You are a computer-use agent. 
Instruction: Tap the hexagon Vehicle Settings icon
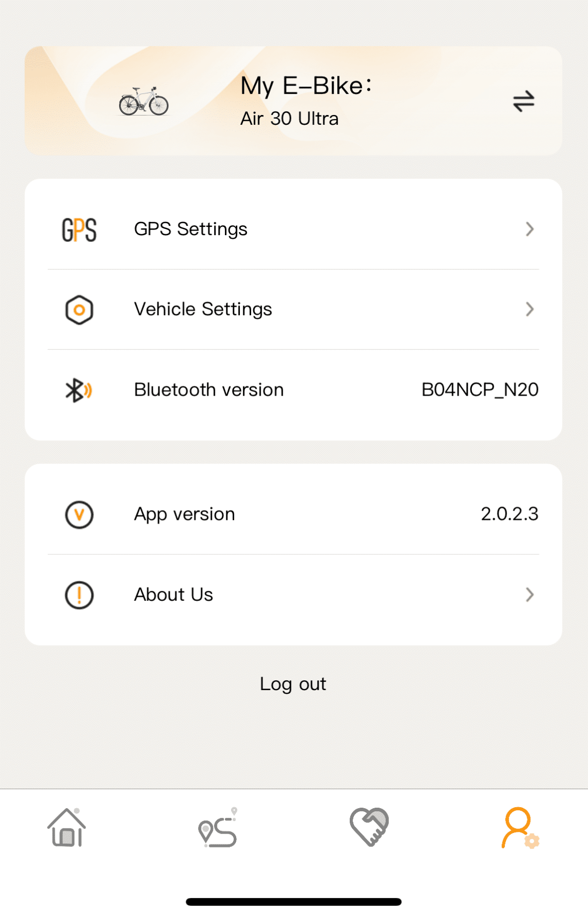coord(79,309)
